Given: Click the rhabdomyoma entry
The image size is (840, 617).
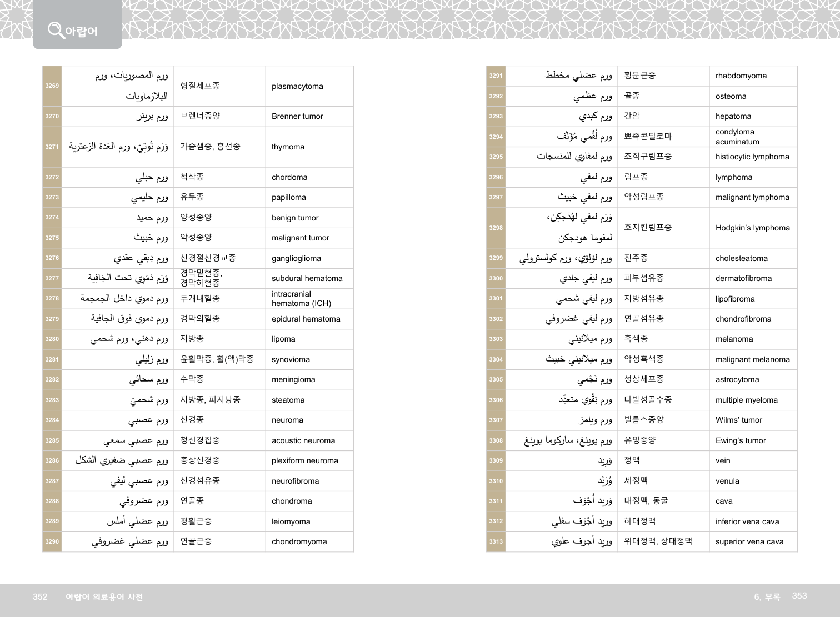Looking at the screenshot, I should click(741, 76).
